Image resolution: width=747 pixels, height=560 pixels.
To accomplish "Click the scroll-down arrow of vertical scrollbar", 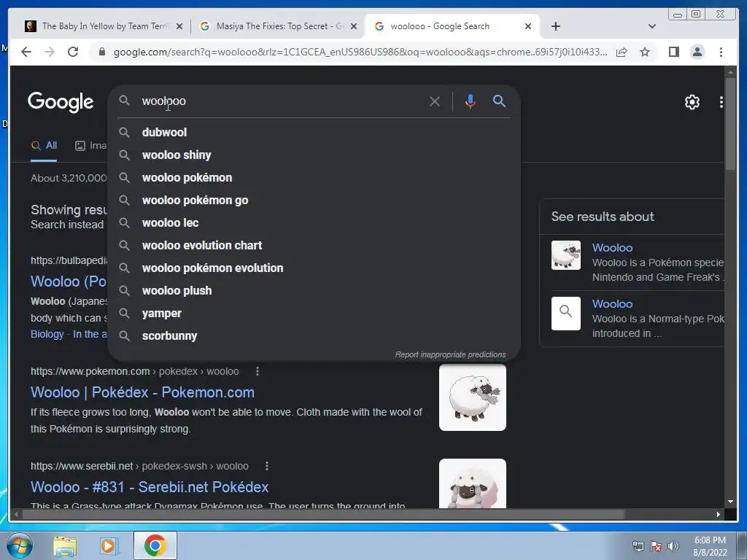I will [x=730, y=502].
